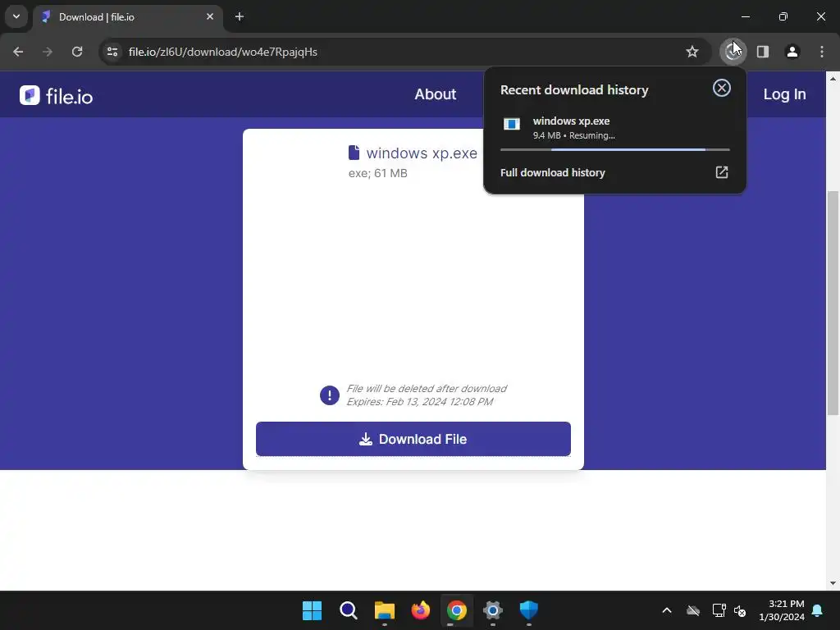Click file expiry text Expires: Feb 13, 2024
The image size is (840, 630).
419,402
